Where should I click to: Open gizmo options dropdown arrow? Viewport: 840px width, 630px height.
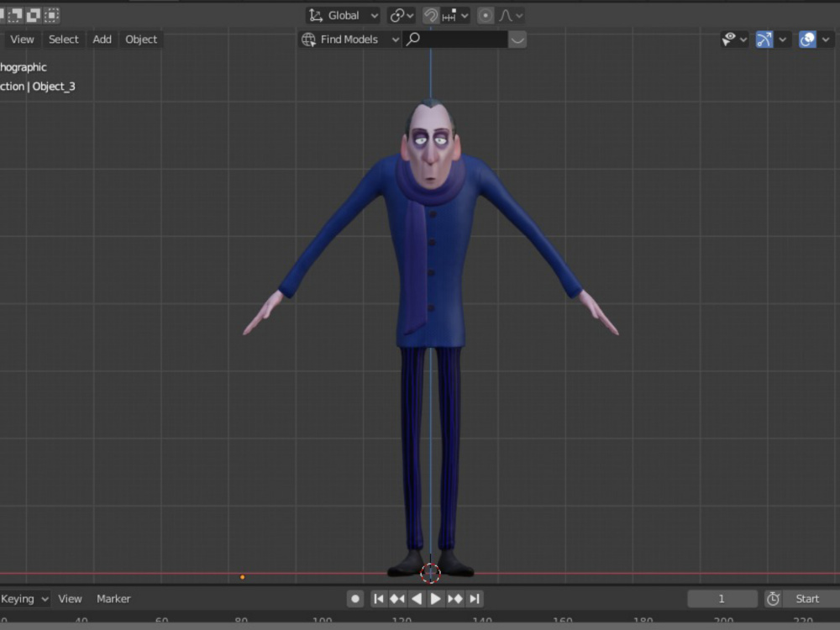(783, 39)
